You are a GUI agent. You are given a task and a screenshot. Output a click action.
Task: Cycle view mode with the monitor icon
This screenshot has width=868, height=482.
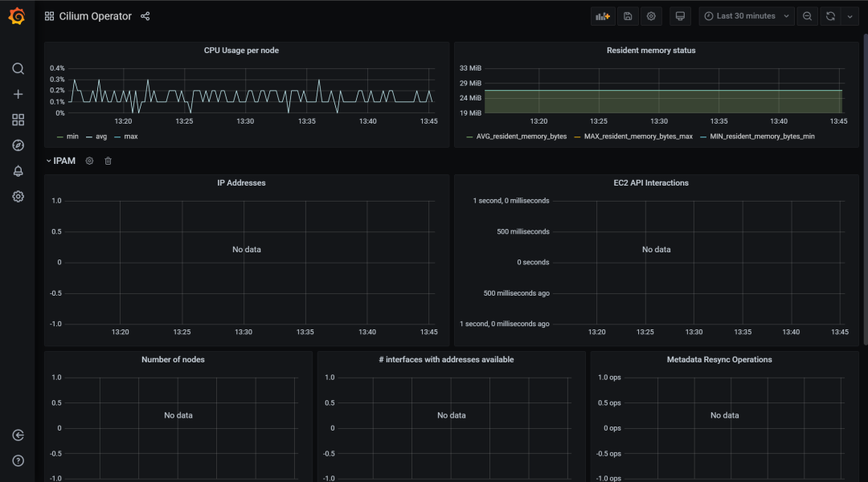680,16
